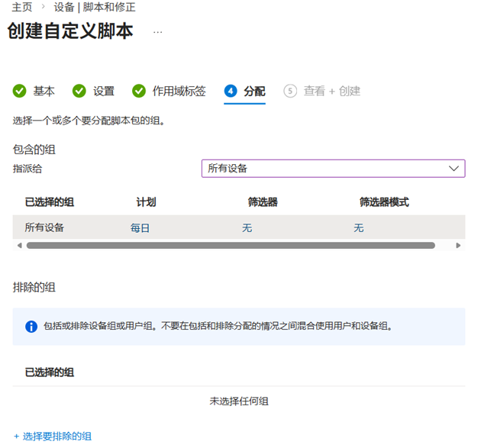This screenshot has width=481, height=448.
Task: Open the ellipsis menu beside page title
Action: [x=158, y=32]
